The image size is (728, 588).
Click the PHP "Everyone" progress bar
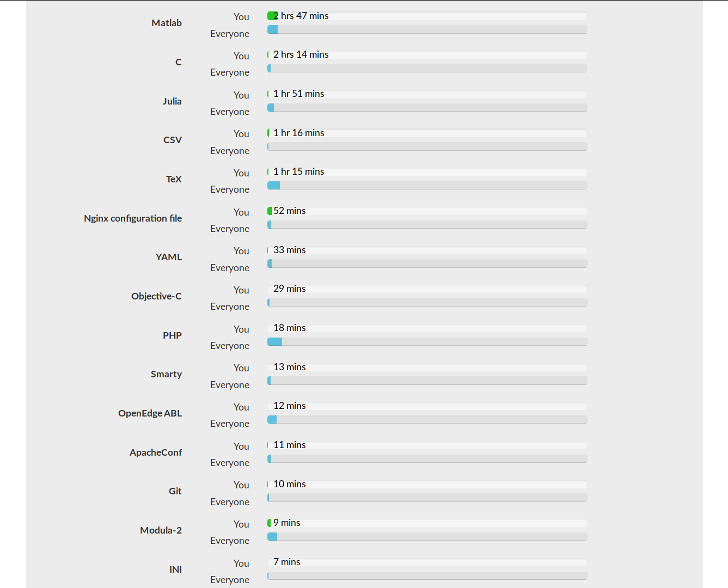pos(427,342)
